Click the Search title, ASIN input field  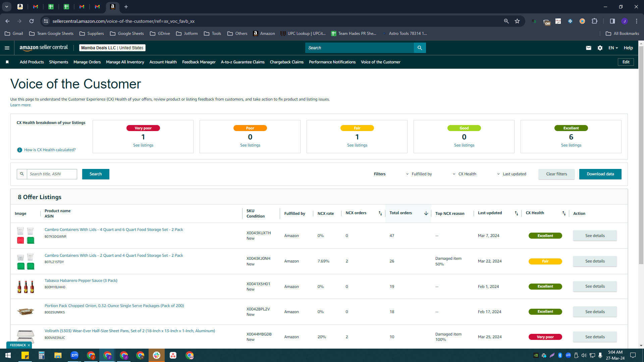52,174
